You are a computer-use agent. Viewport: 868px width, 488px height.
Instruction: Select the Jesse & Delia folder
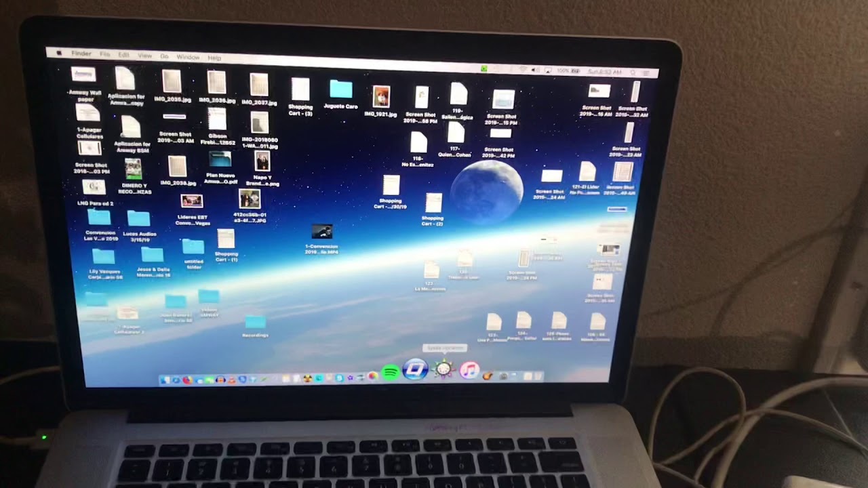(153, 262)
